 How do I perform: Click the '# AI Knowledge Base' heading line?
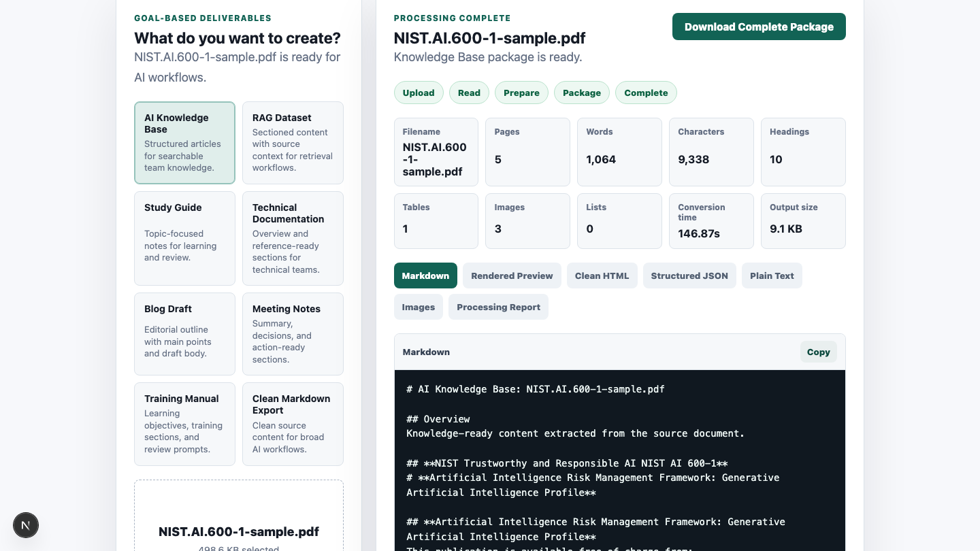click(536, 389)
